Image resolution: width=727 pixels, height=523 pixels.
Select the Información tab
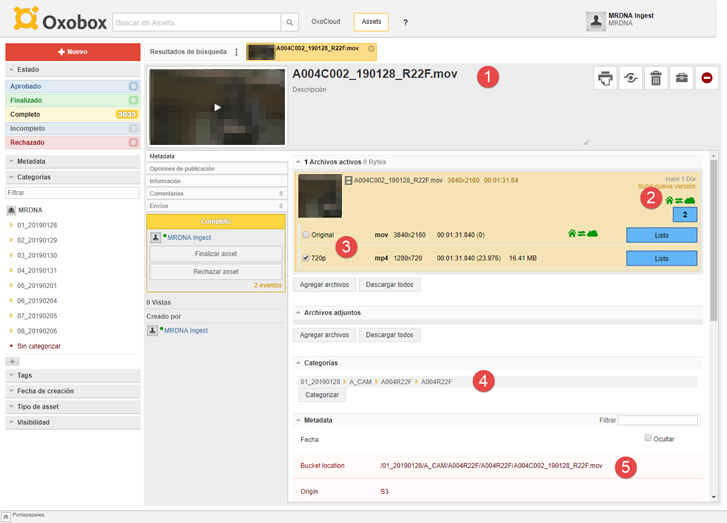[x=217, y=181]
